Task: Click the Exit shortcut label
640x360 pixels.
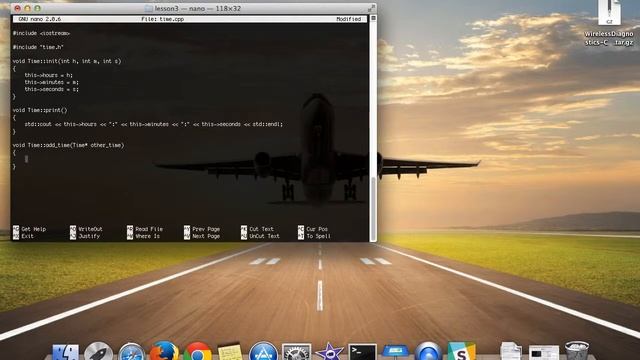Action: [x=27, y=236]
